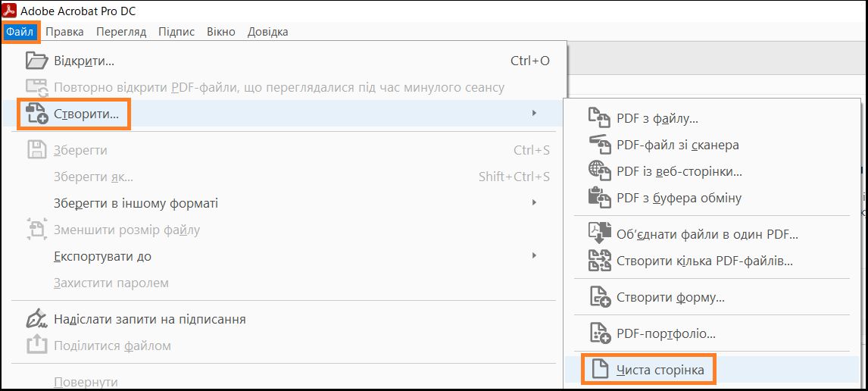This screenshot has width=868, height=391.
Task: Click the pen signature icon beside Надіслати запити
Action: pyautogui.click(x=38, y=319)
